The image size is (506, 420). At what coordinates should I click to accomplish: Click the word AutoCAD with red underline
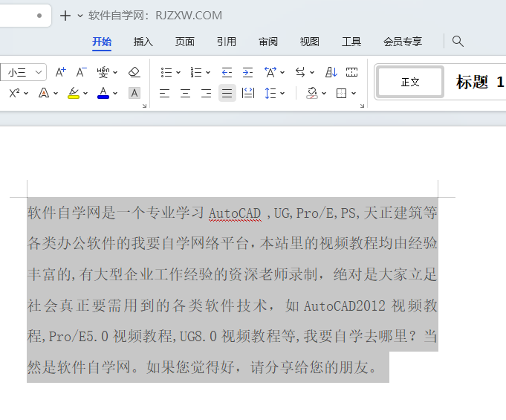(x=235, y=213)
